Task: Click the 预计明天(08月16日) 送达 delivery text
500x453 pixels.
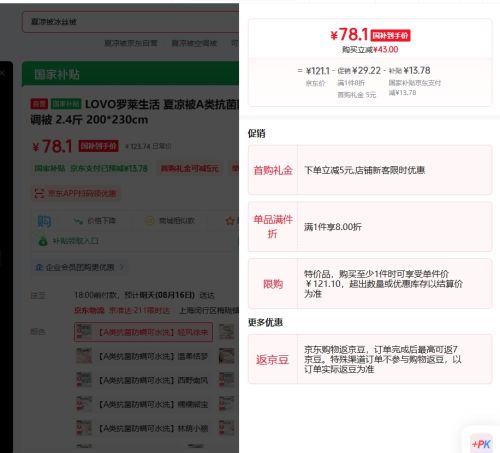Action: coord(169,295)
